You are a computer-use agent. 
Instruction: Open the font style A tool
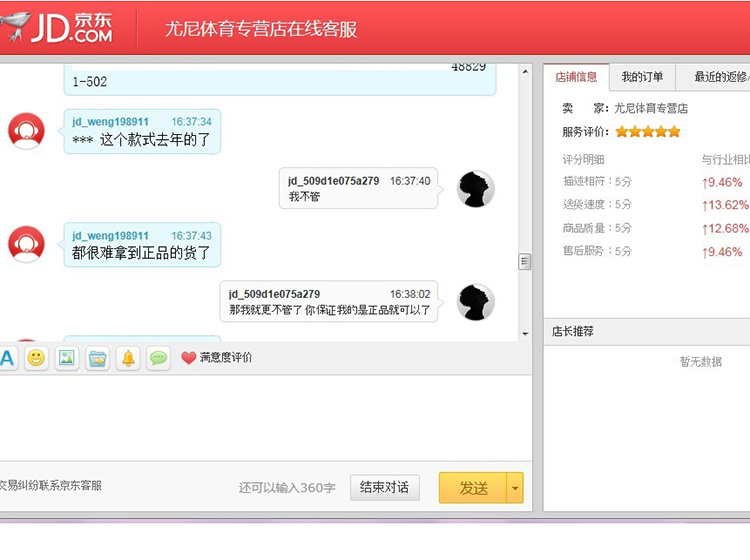click(7, 358)
